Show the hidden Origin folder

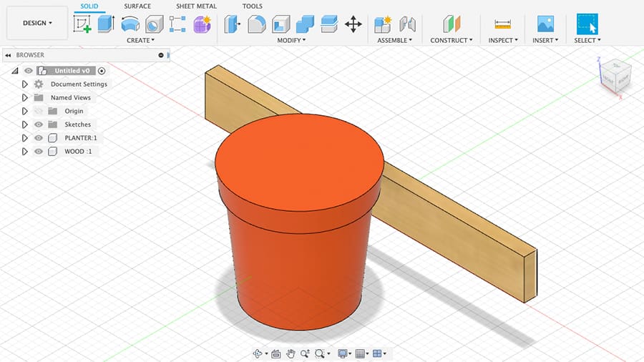point(39,111)
